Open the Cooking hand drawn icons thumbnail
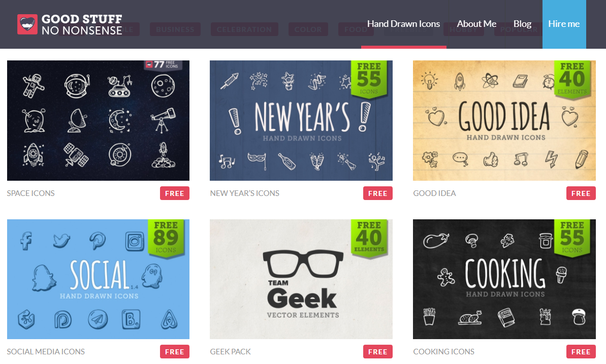This screenshot has width=606, height=364. (504, 279)
